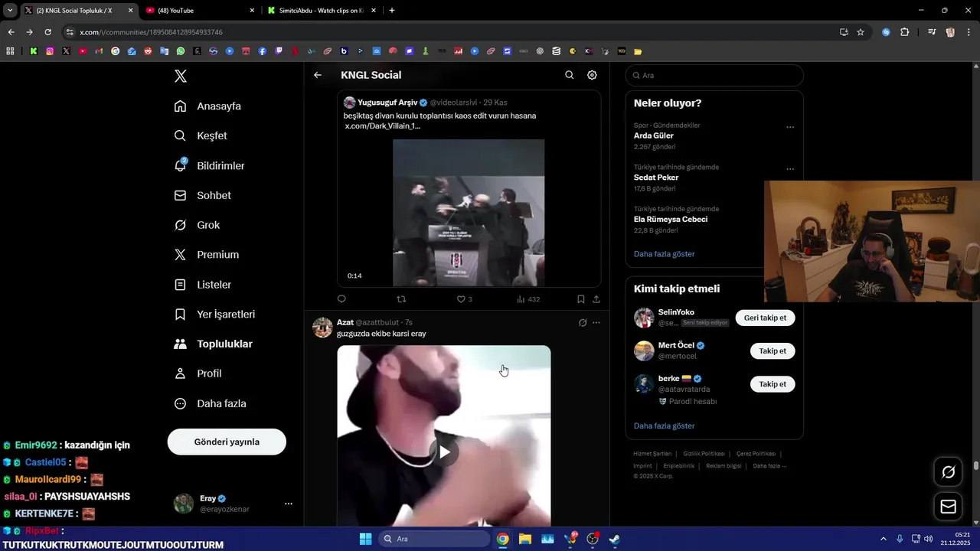Open Topluluklar communities
The width and height of the screenshot is (980, 551).
213,344
